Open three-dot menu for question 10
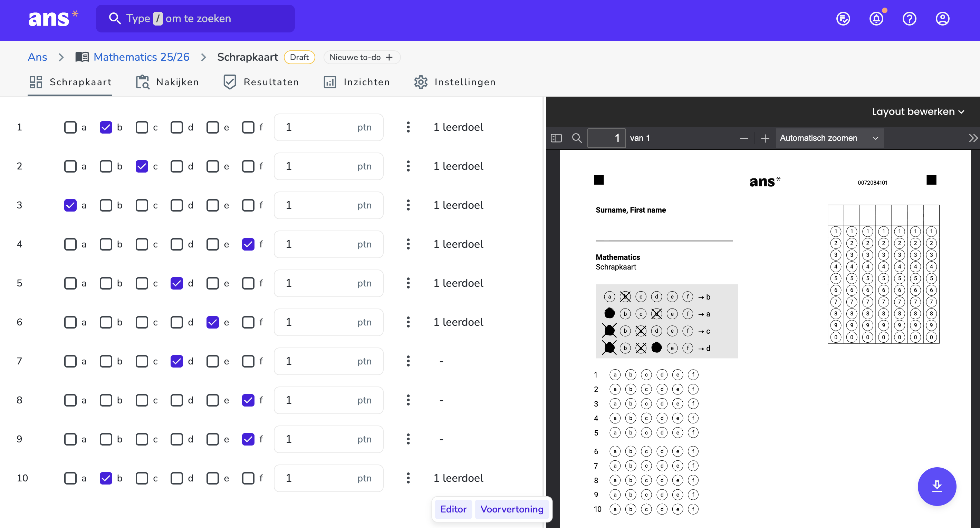Image resolution: width=980 pixels, height=528 pixels. coord(408,478)
